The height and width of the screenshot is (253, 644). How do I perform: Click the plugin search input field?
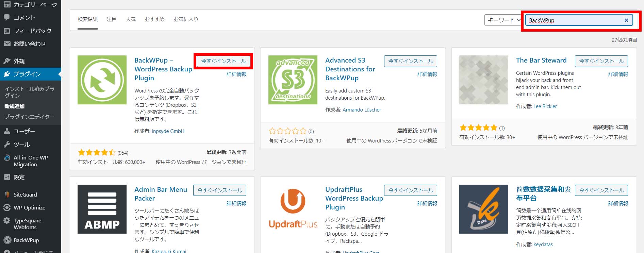pyautogui.click(x=575, y=20)
